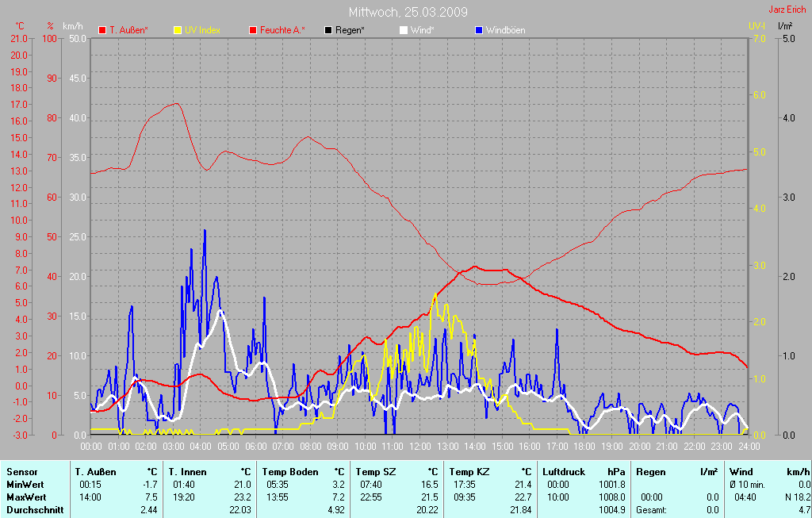Click the blue Windböen legend swatch

(x=478, y=30)
